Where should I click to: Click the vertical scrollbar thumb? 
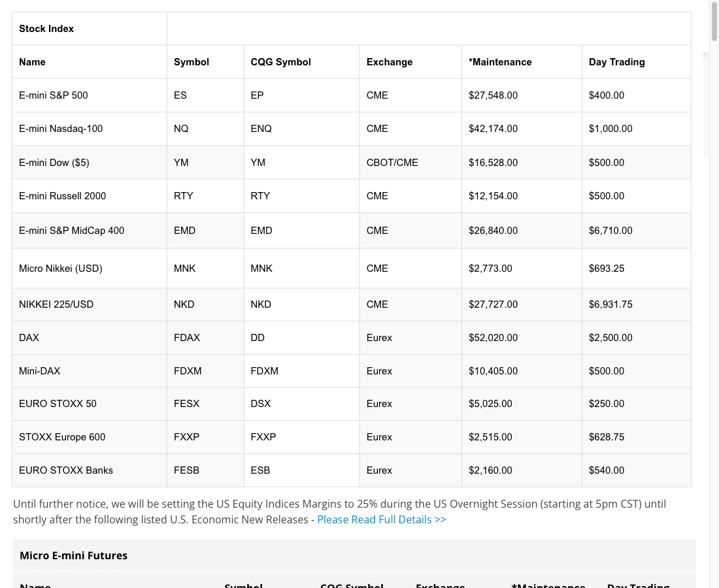pyautogui.click(x=714, y=21)
